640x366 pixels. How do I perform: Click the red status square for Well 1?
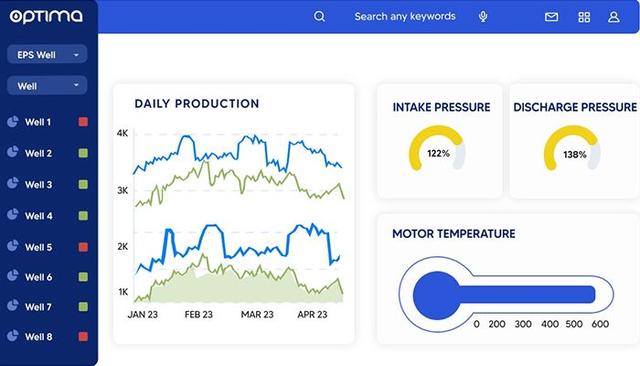point(83,122)
